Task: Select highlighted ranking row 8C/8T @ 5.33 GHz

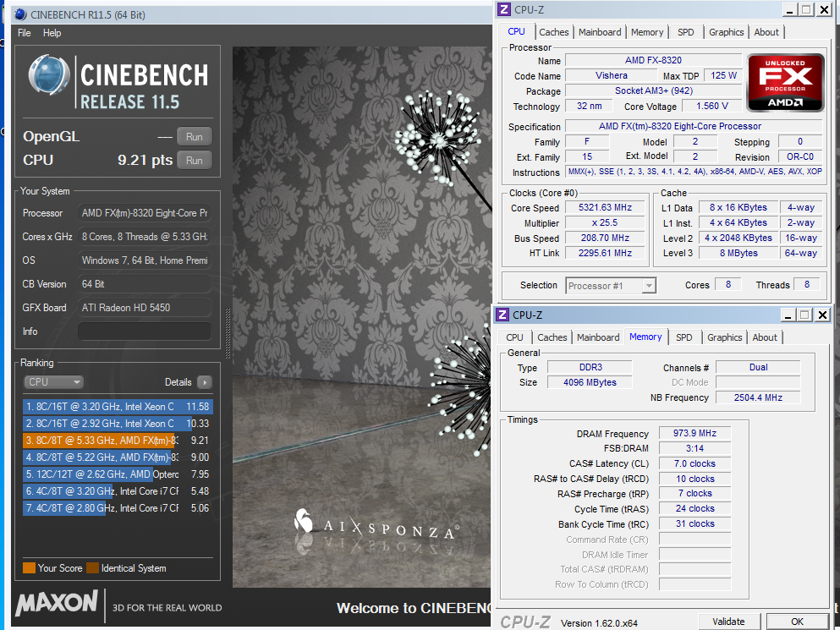Action: [118, 441]
